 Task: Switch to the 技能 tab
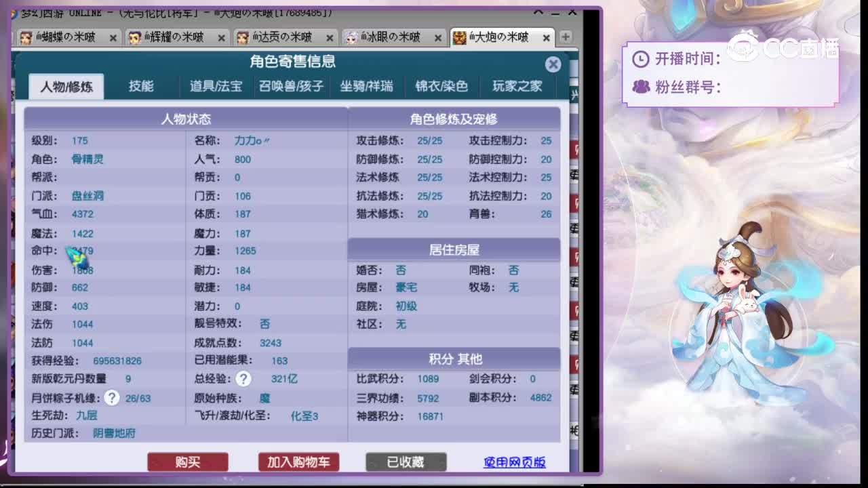point(141,86)
